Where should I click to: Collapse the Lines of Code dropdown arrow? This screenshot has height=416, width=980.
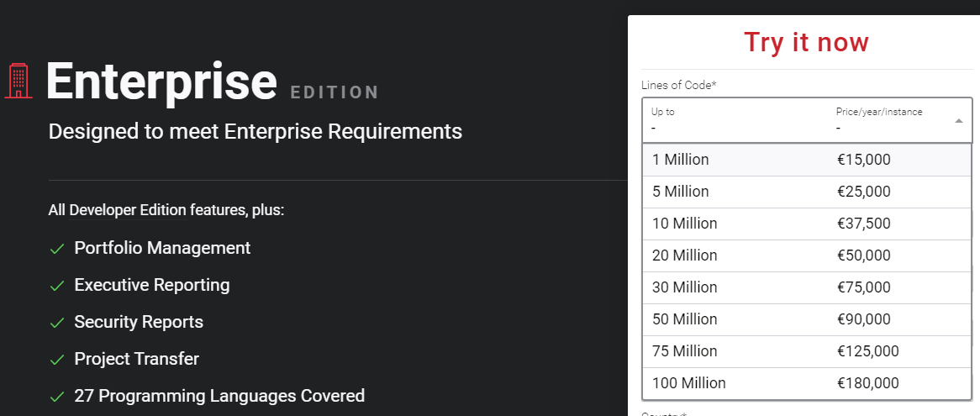[x=959, y=121]
